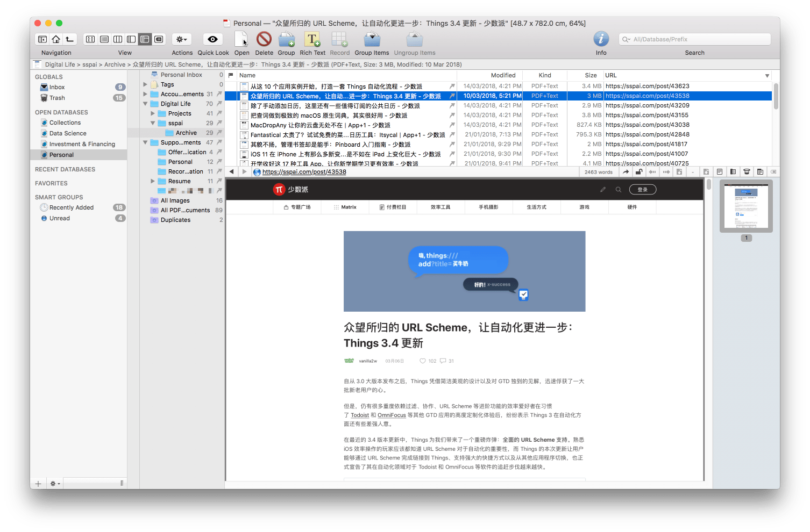Click the Delete toolbar icon
The height and width of the screenshot is (532, 810).
point(264,39)
